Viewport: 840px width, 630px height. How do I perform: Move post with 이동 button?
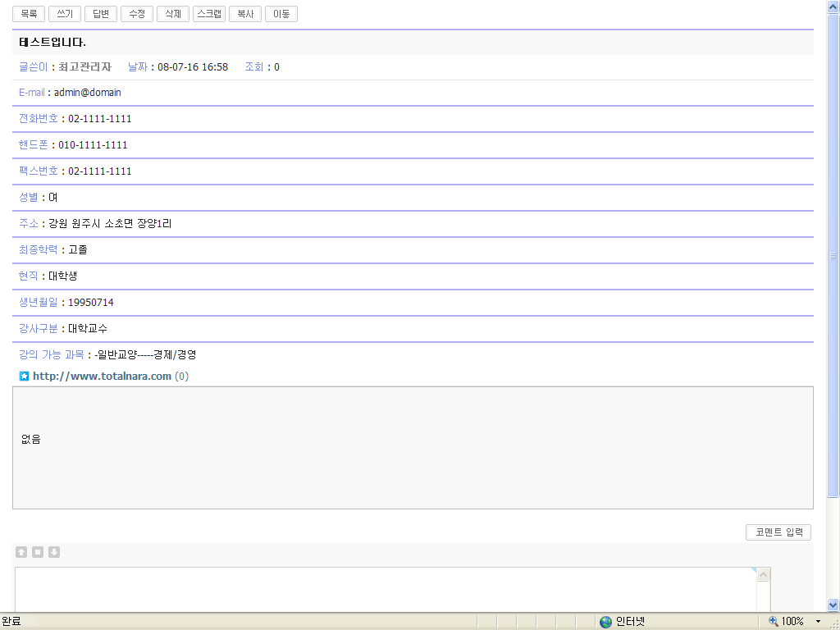pos(281,14)
